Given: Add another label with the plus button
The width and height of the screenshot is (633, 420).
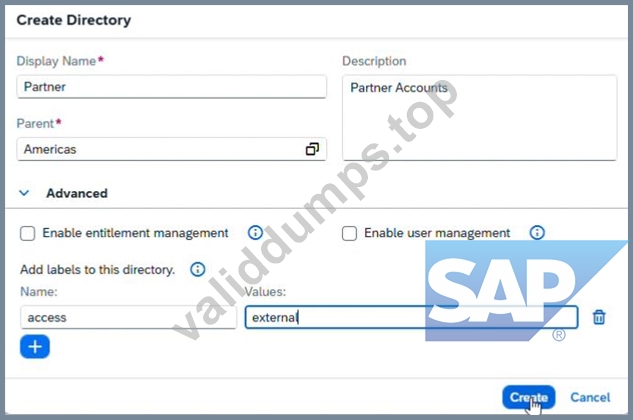Looking at the screenshot, I should [x=35, y=346].
